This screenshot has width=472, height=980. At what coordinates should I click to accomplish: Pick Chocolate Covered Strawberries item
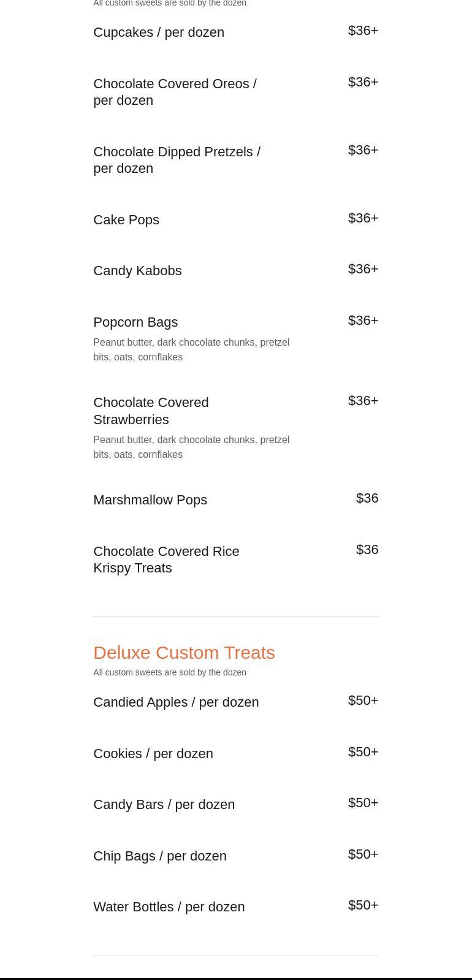pyautogui.click(x=151, y=411)
